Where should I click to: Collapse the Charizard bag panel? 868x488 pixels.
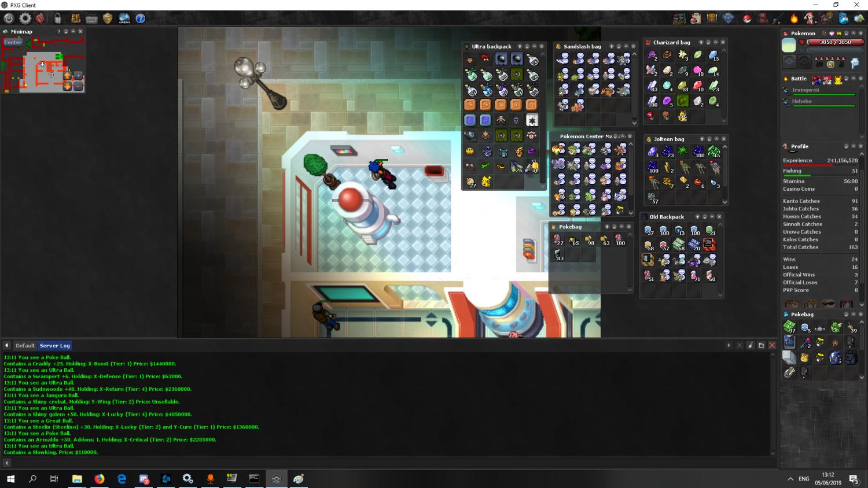(x=716, y=42)
